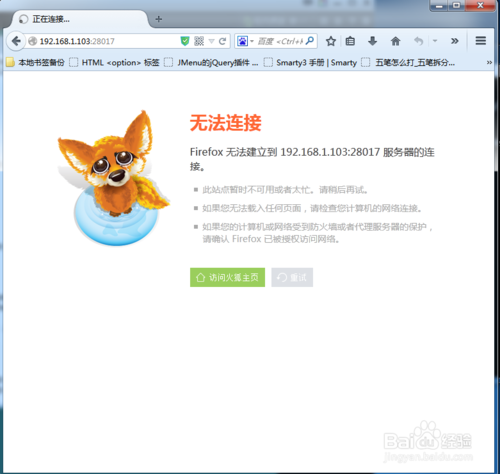Viewport: 500px width, 474px height.
Task: Go back with the back arrow button
Action: 16,41
